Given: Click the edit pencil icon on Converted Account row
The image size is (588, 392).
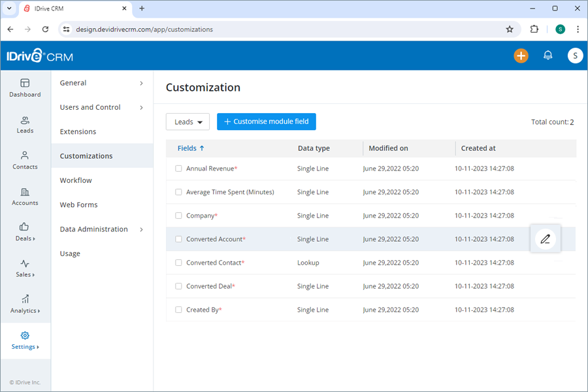Looking at the screenshot, I should [546, 239].
